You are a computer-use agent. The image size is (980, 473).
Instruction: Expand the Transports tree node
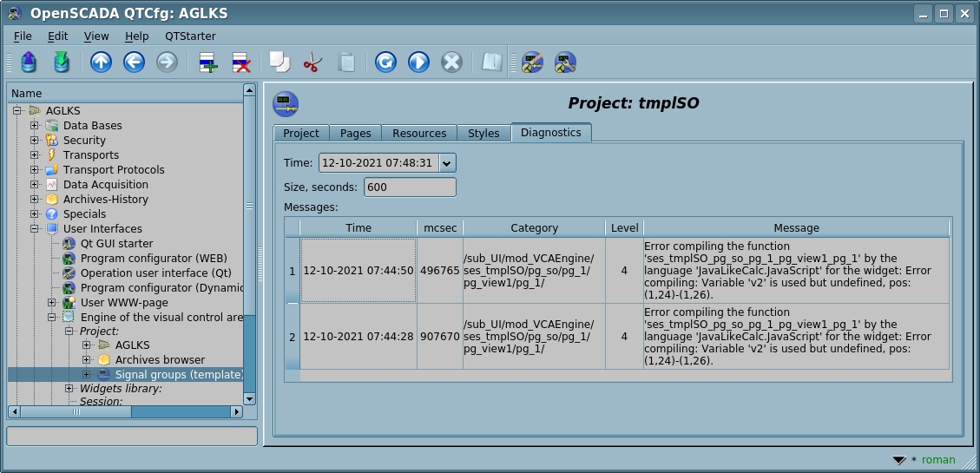[35, 155]
